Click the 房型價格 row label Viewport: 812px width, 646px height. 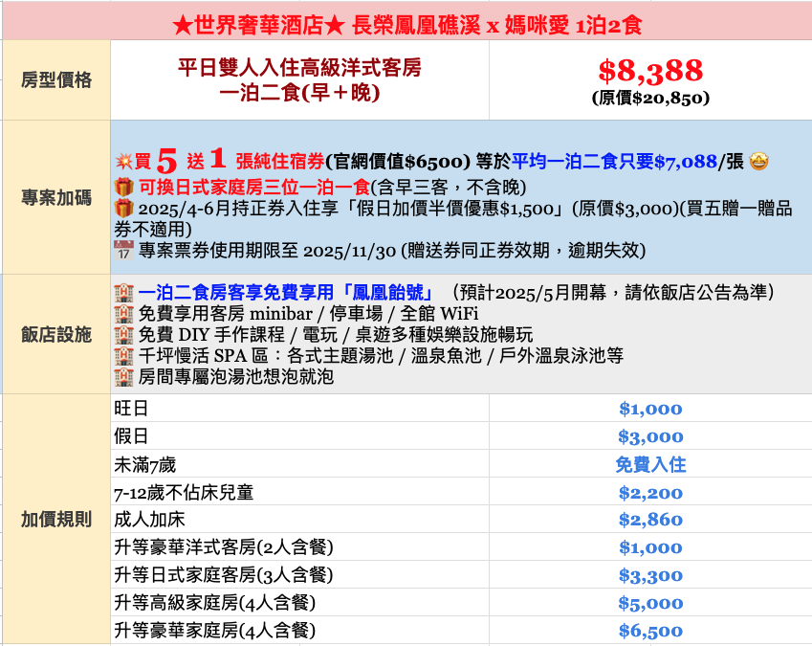click(56, 80)
